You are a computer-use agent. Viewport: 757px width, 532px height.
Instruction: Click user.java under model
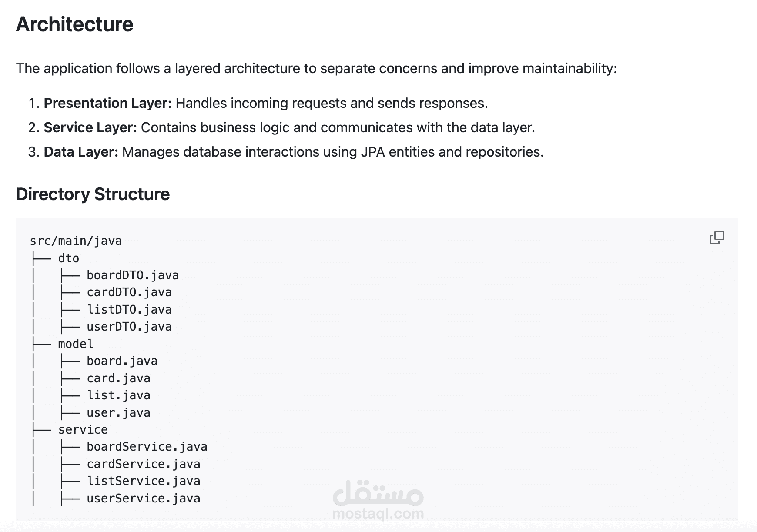(x=118, y=413)
